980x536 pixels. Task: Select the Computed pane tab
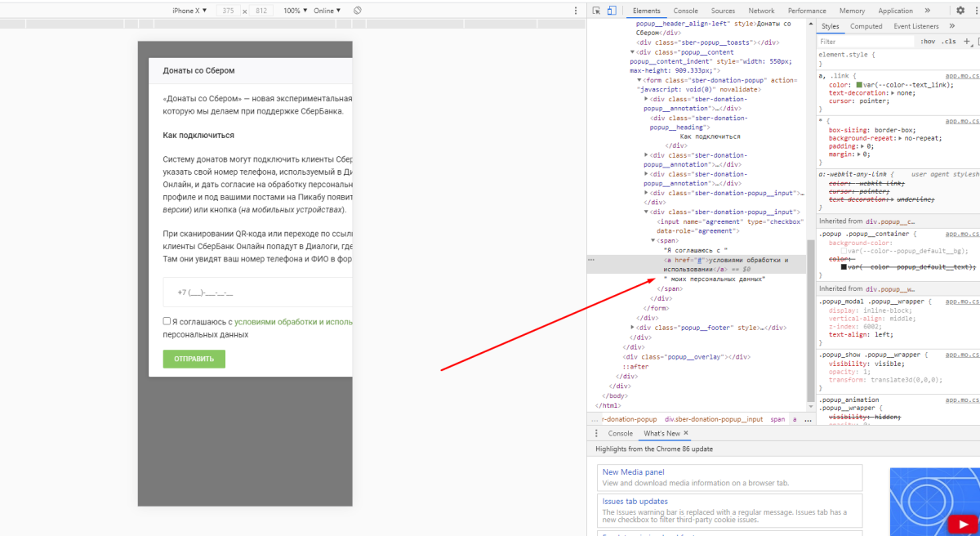coord(866,26)
